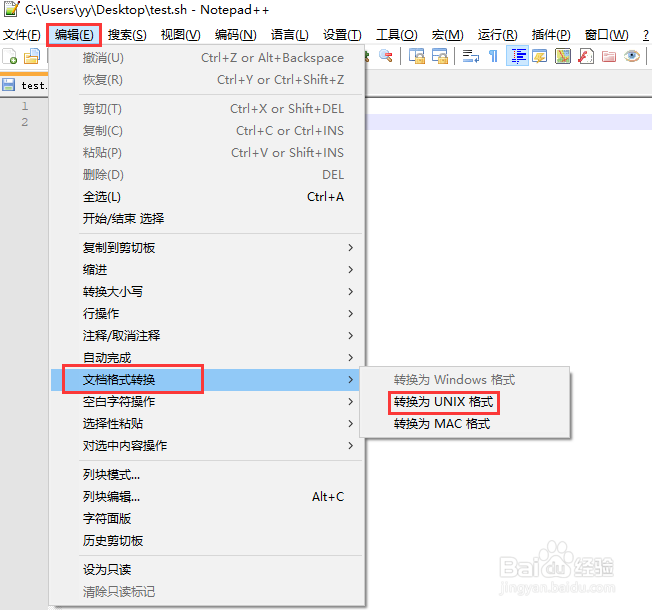Click the 编辑(E) menu
652x610 pixels.
point(74,35)
